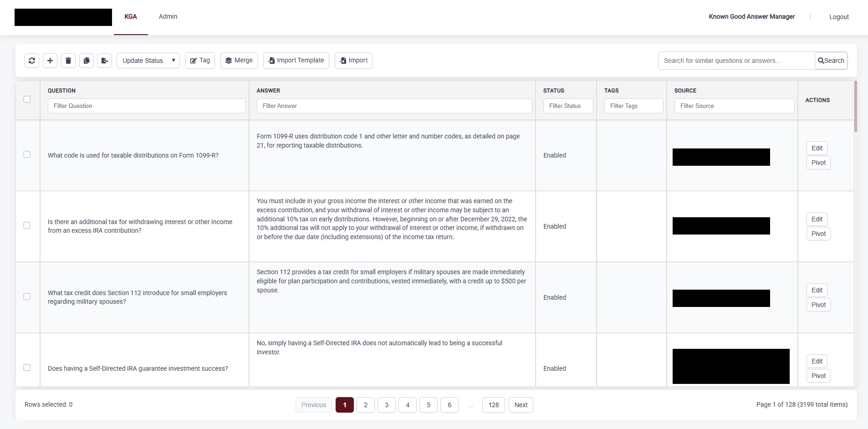Select all rows with header checkbox
The width and height of the screenshot is (868, 429).
[x=27, y=99]
